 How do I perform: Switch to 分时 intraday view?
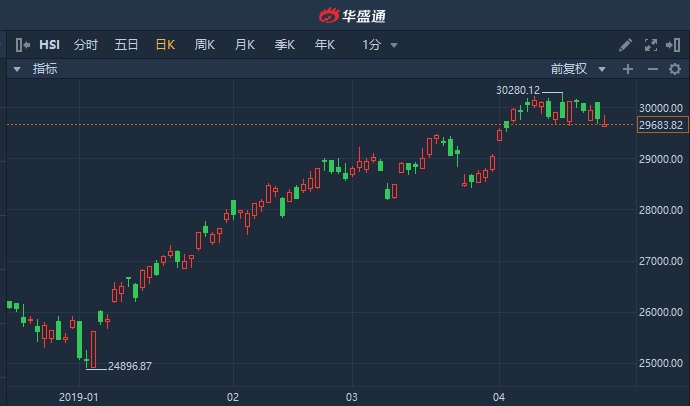point(86,45)
